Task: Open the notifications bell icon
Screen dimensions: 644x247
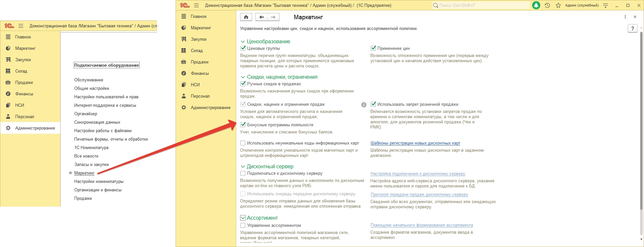Action: pyautogui.click(x=536, y=5)
